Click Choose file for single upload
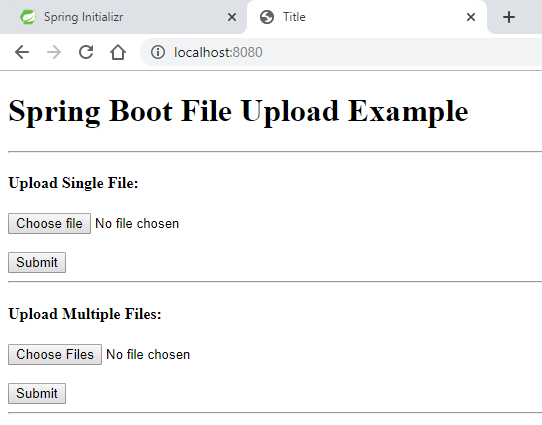 (49, 224)
